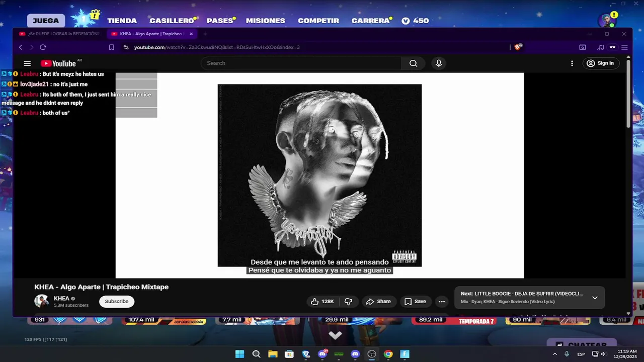The width and height of the screenshot is (644, 362).
Task: Open the taskbar clock showing 11:19 AM
Action: click(x=626, y=354)
